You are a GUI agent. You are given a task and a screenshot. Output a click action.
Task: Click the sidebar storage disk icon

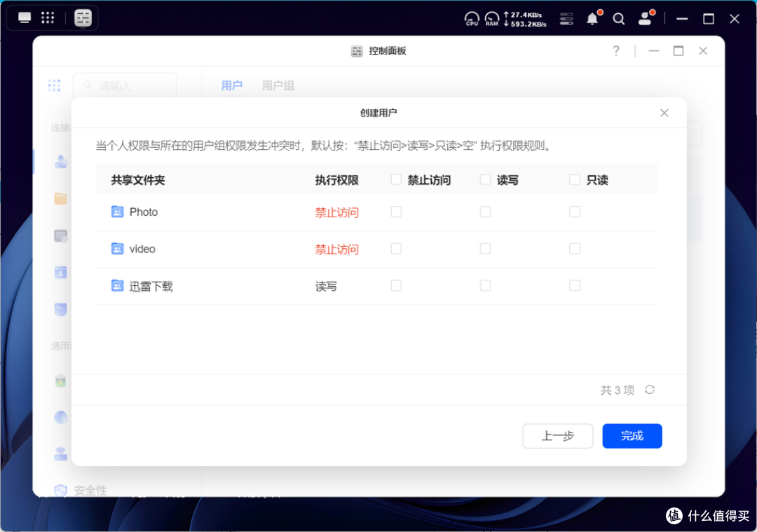(61, 381)
